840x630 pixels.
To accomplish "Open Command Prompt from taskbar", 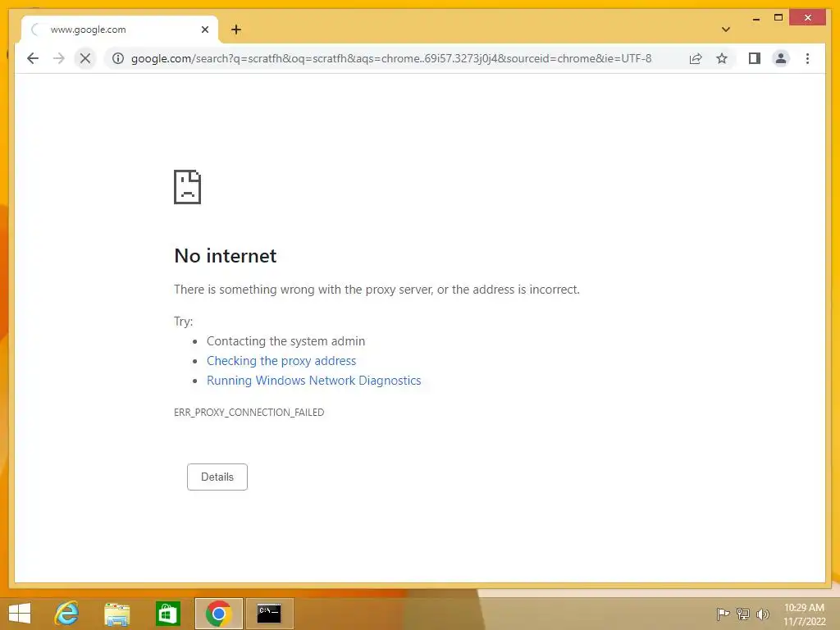I will click(x=269, y=614).
